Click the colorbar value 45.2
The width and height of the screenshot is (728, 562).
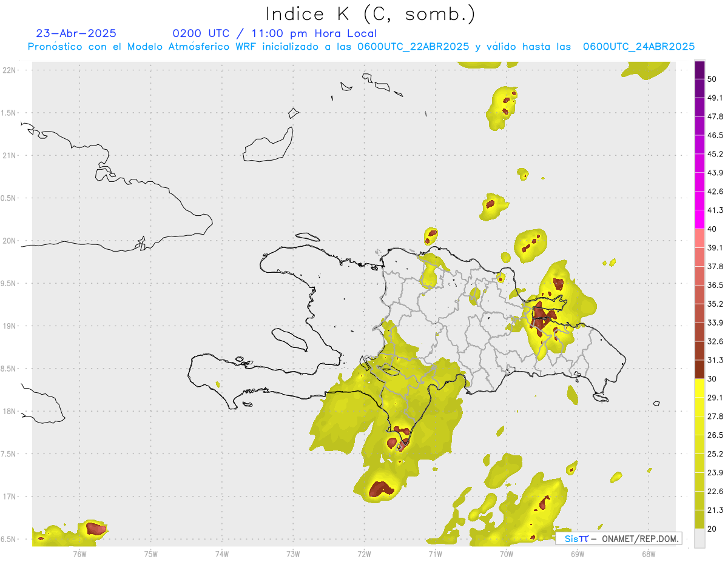click(715, 155)
